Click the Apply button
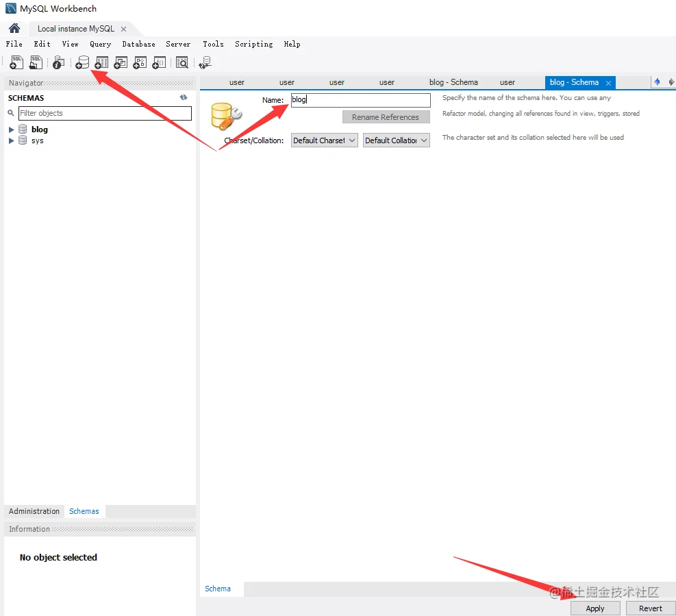The image size is (676, 616). [x=595, y=608]
